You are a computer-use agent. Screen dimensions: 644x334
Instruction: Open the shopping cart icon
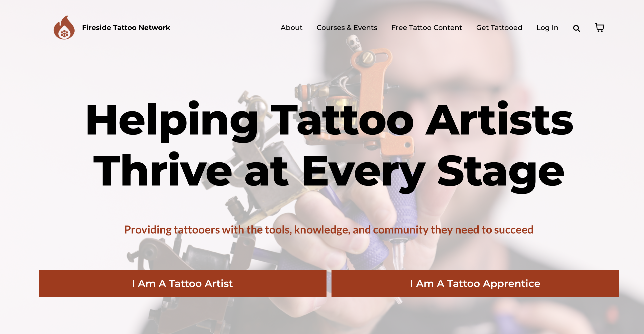click(599, 27)
